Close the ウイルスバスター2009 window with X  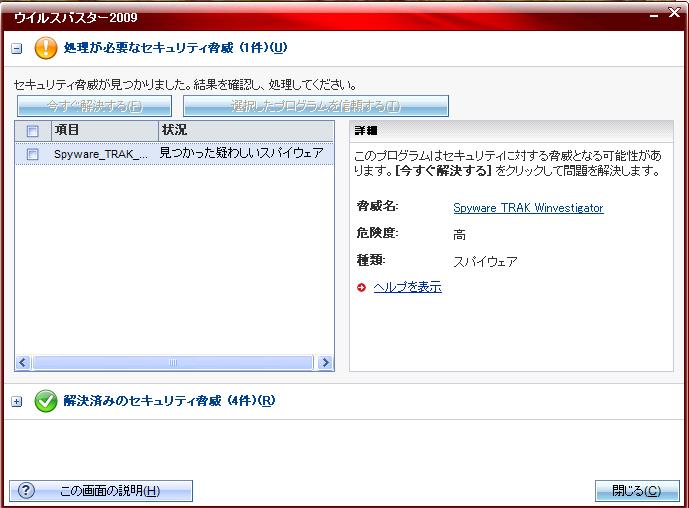[674, 13]
